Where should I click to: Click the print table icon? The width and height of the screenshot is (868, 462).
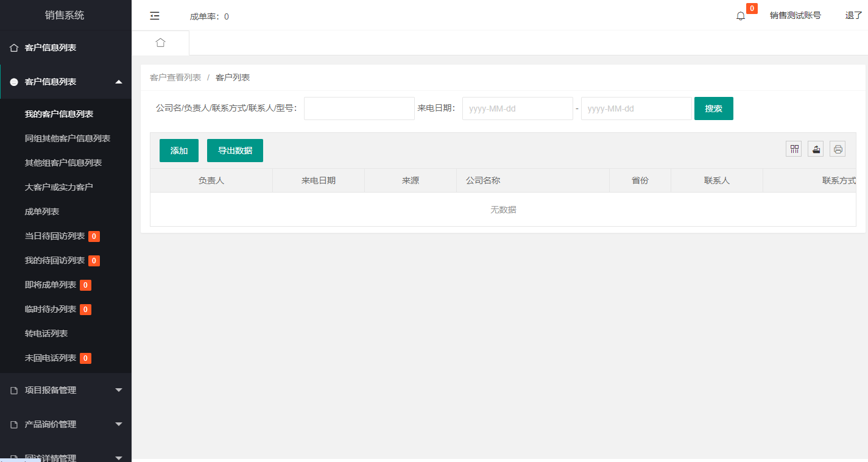pyautogui.click(x=838, y=149)
